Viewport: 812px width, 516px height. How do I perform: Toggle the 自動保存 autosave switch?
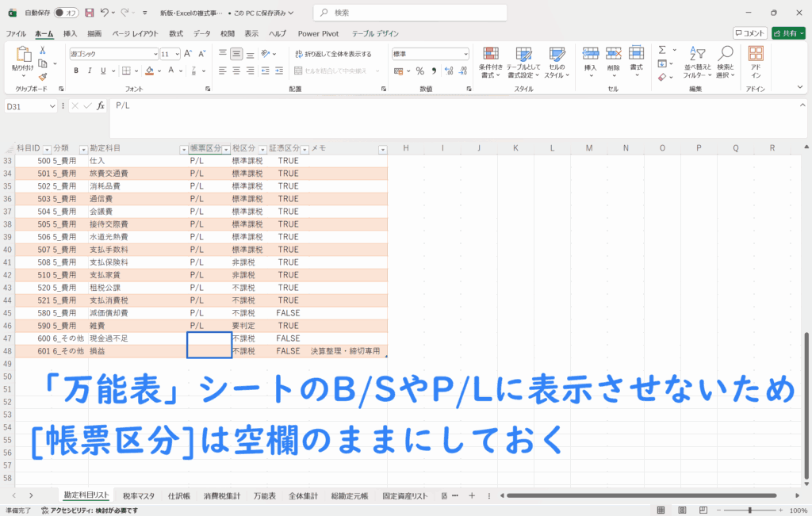66,13
